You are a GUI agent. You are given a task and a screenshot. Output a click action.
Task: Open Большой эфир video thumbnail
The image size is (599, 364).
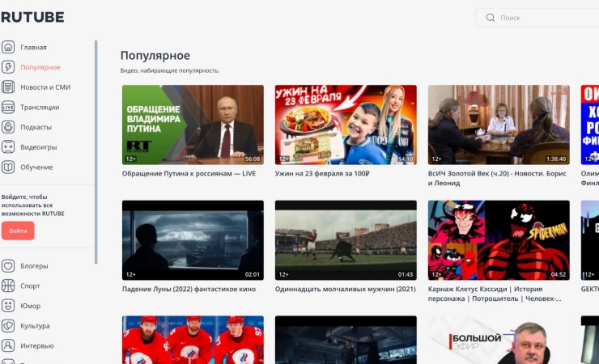pos(499,340)
